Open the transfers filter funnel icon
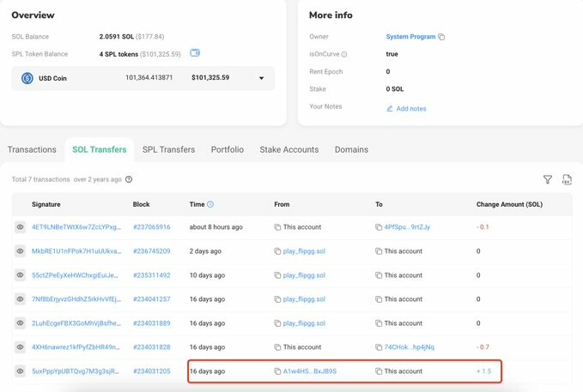The height and width of the screenshot is (392, 583). tap(547, 180)
